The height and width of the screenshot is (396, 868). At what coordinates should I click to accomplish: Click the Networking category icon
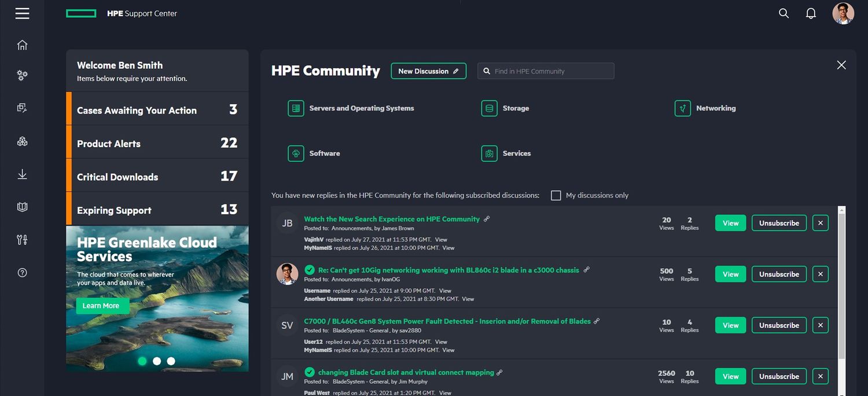[x=682, y=108]
